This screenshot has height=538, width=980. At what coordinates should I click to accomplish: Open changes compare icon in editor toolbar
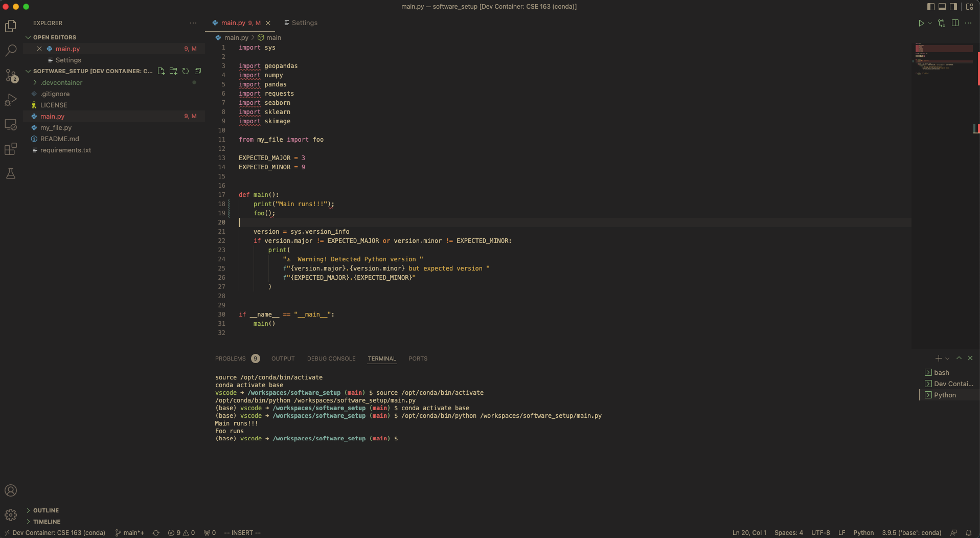(x=942, y=23)
